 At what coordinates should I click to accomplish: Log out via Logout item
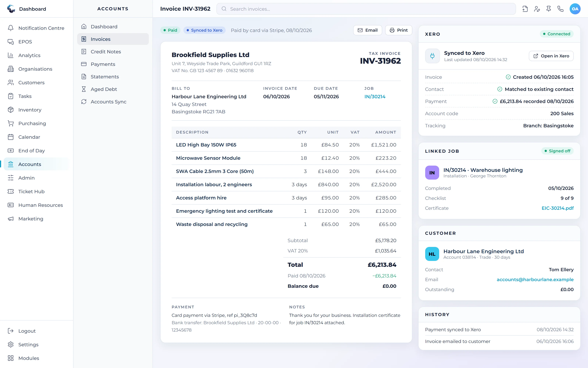tap(36, 331)
